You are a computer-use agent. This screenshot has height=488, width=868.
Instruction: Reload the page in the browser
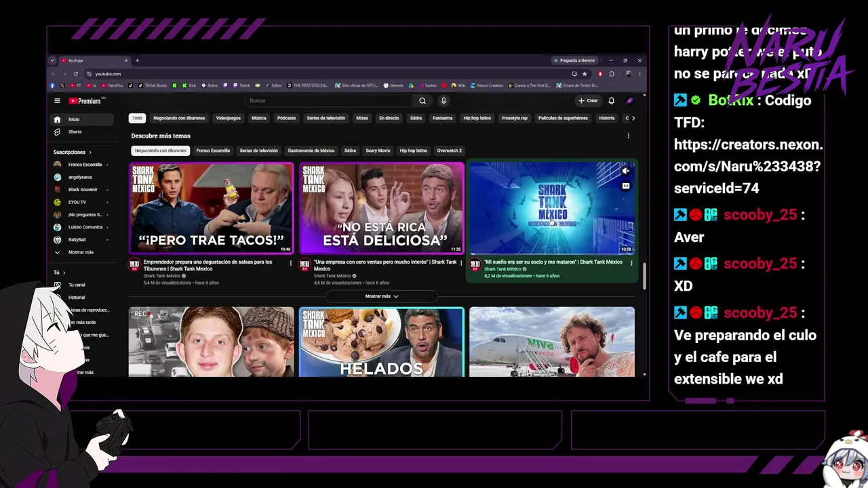76,74
